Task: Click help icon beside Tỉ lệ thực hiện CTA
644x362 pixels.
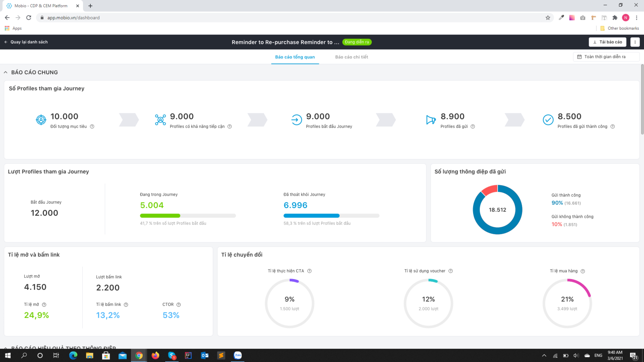Action: [309, 271]
